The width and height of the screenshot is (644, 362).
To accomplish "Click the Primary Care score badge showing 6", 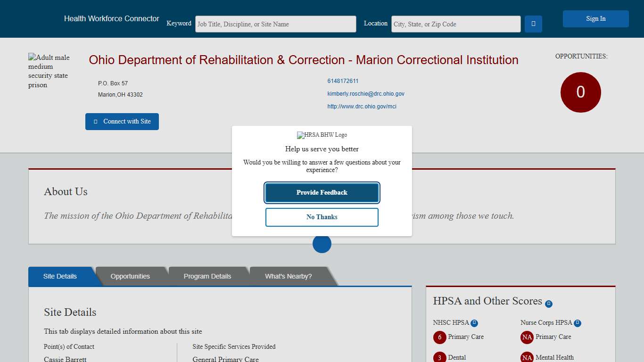I will click(x=439, y=337).
